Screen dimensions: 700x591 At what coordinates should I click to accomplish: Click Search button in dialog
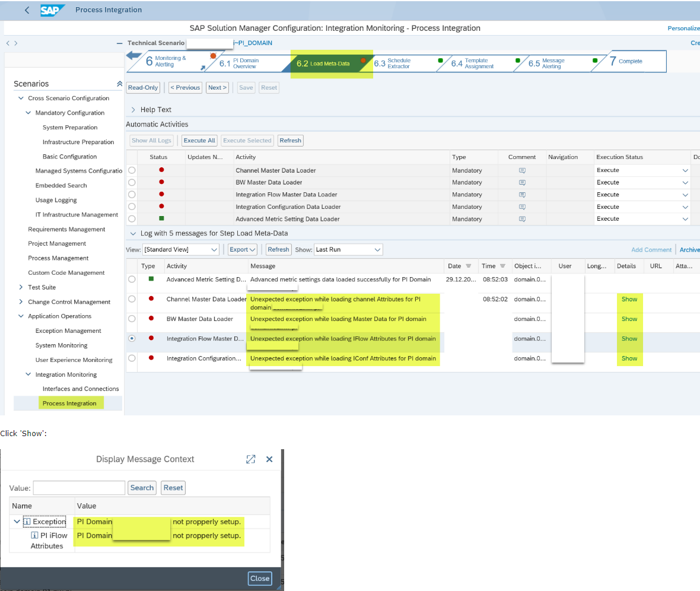(142, 488)
